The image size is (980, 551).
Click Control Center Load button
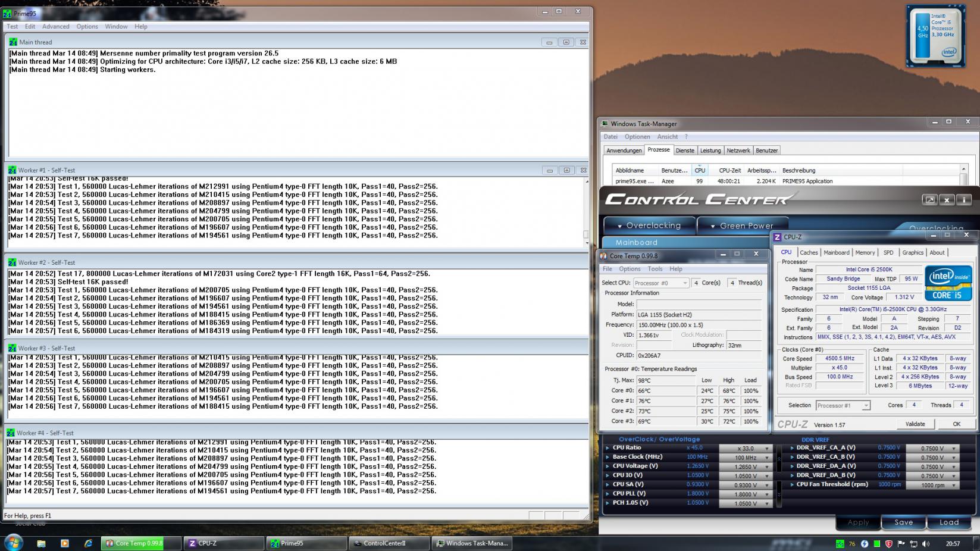click(x=949, y=522)
